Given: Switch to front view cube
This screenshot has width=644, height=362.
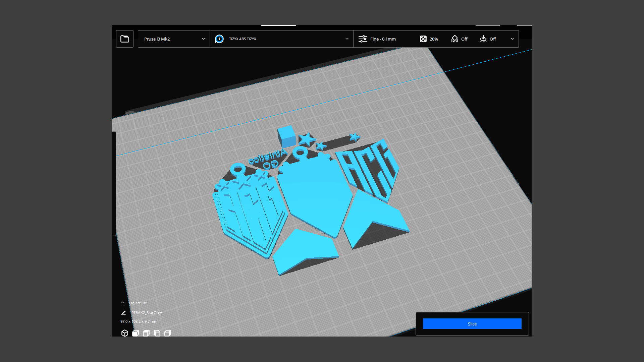Looking at the screenshot, I should 136,333.
